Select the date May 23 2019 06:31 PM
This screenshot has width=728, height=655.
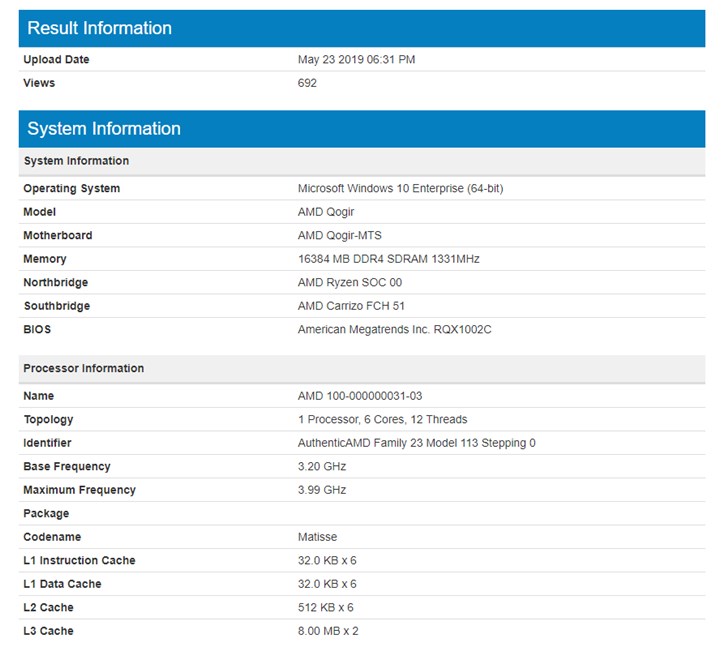pos(356,59)
